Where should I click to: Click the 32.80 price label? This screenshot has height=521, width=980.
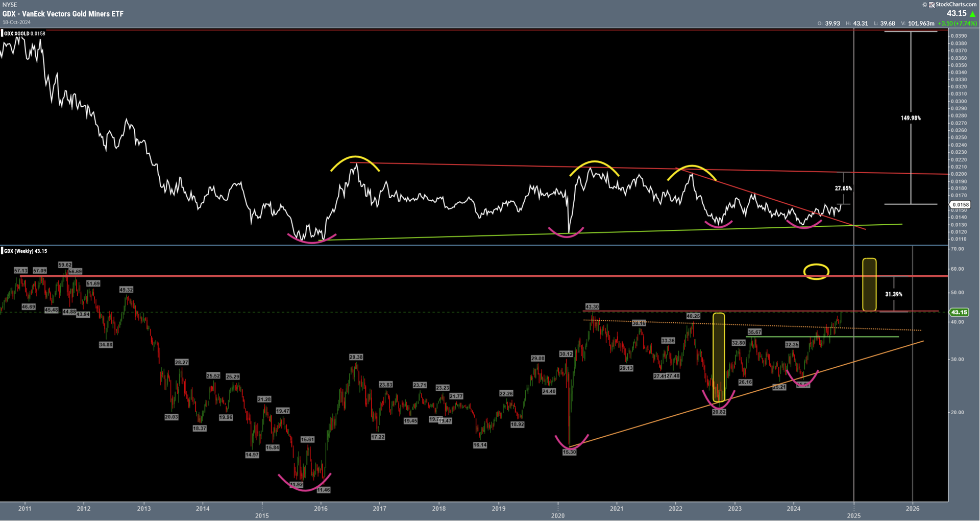click(739, 343)
